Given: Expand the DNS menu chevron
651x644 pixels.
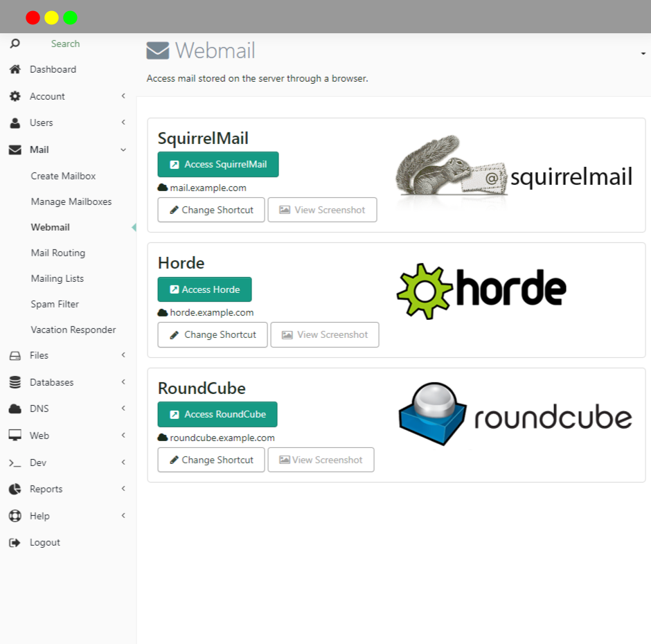Looking at the screenshot, I should [123, 408].
